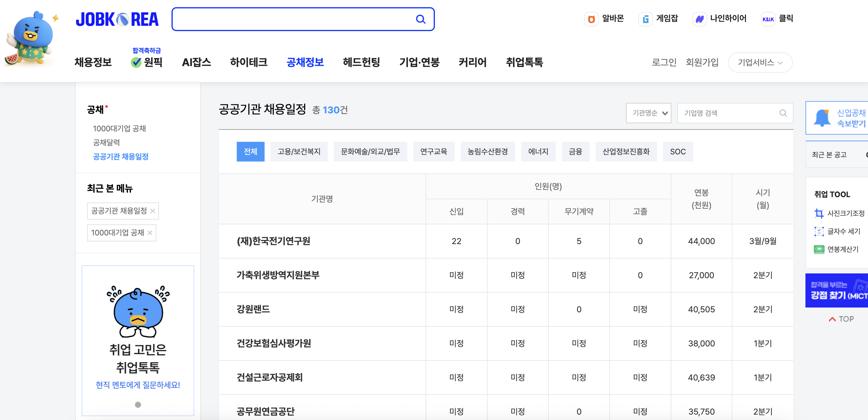Click the company name search magnifier icon

coord(783,113)
